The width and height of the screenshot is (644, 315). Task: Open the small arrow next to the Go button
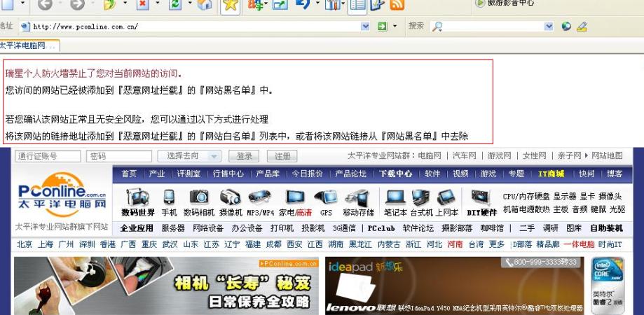(x=395, y=27)
